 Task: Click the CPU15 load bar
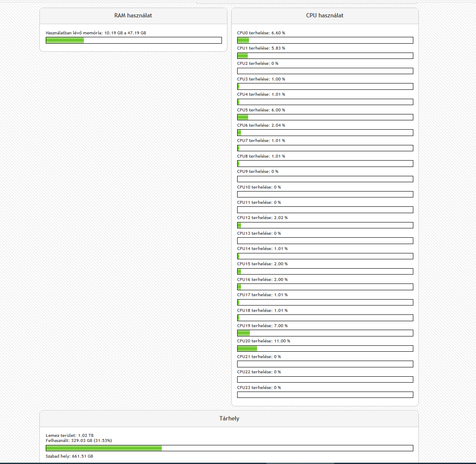tap(325, 272)
